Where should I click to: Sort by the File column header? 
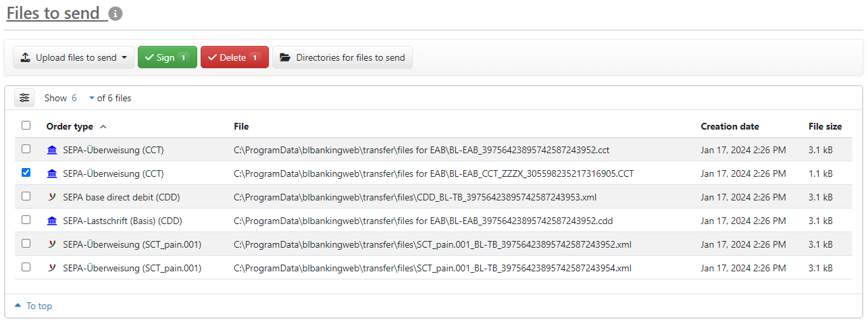(x=241, y=126)
